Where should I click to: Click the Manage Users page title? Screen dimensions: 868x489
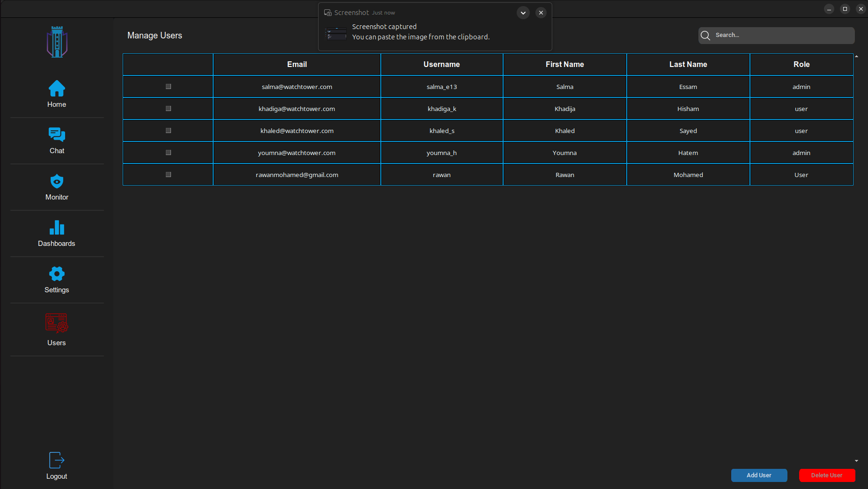(155, 36)
